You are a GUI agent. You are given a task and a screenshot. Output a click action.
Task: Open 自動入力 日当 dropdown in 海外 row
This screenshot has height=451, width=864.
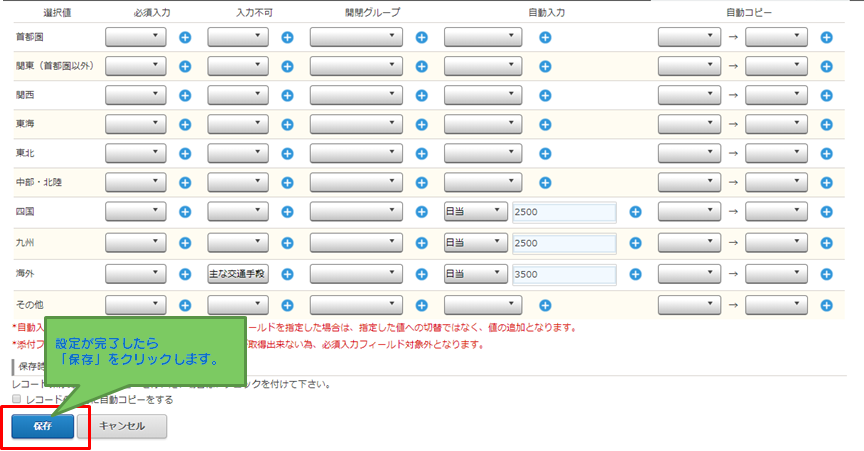(476, 274)
